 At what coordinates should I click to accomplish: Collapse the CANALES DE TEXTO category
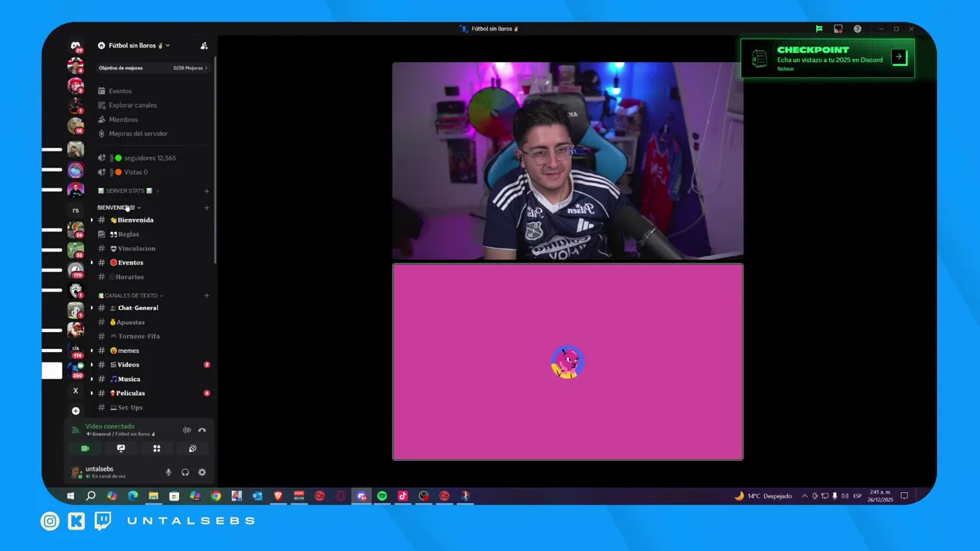(x=130, y=295)
